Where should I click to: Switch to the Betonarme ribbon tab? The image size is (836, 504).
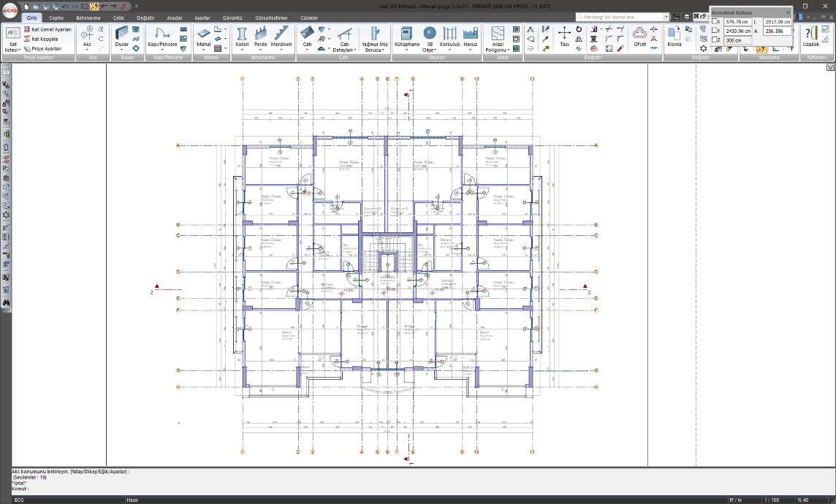(88, 18)
